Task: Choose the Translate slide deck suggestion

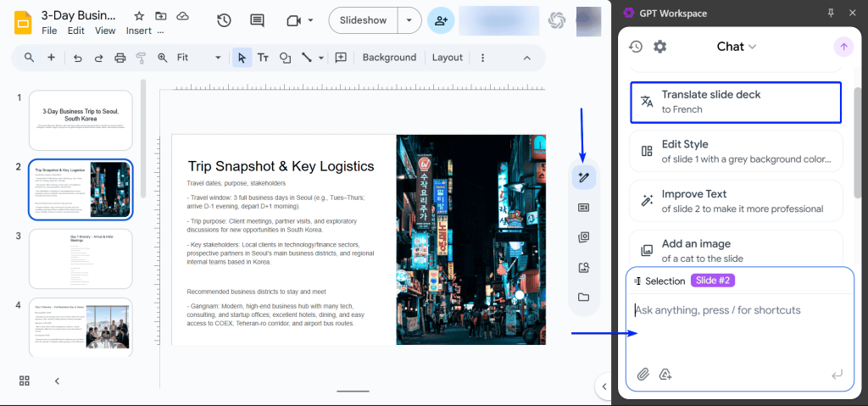Action: (x=736, y=102)
